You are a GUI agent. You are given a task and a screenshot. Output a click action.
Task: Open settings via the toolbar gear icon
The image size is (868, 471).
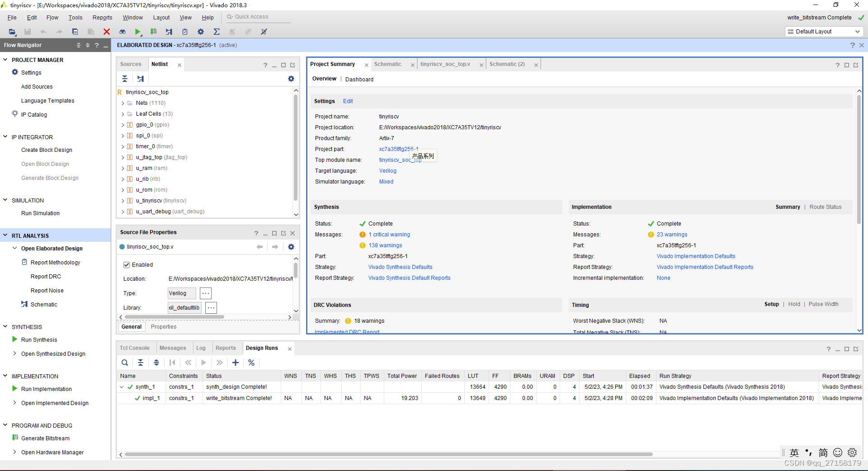coord(201,32)
